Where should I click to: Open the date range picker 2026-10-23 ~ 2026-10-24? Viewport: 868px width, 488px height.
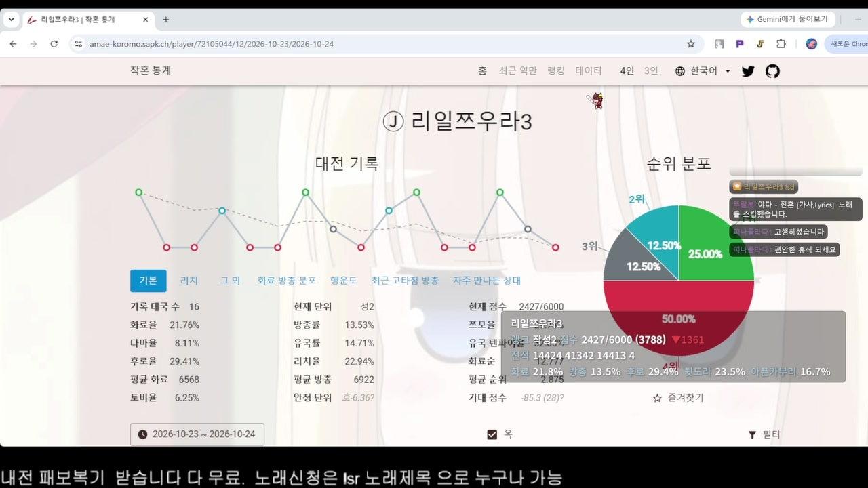pyautogui.click(x=197, y=434)
